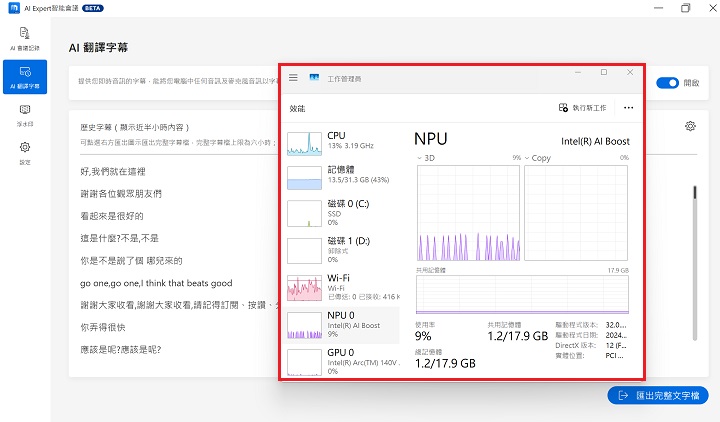Click 匯出完整文字檔 export button
The width and height of the screenshot is (720, 422).
click(x=658, y=395)
